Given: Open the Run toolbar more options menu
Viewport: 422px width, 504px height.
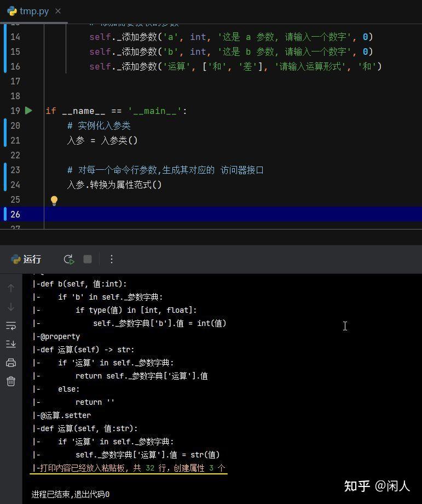Looking at the screenshot, I should [112, 259].
